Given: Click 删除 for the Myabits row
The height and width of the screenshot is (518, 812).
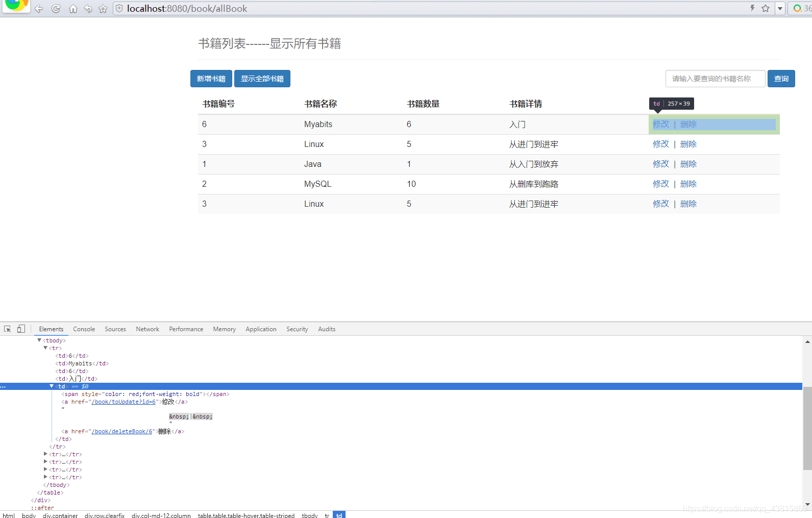Looking at the screenshot, I should pyautogui.click(x=688, y=124).
